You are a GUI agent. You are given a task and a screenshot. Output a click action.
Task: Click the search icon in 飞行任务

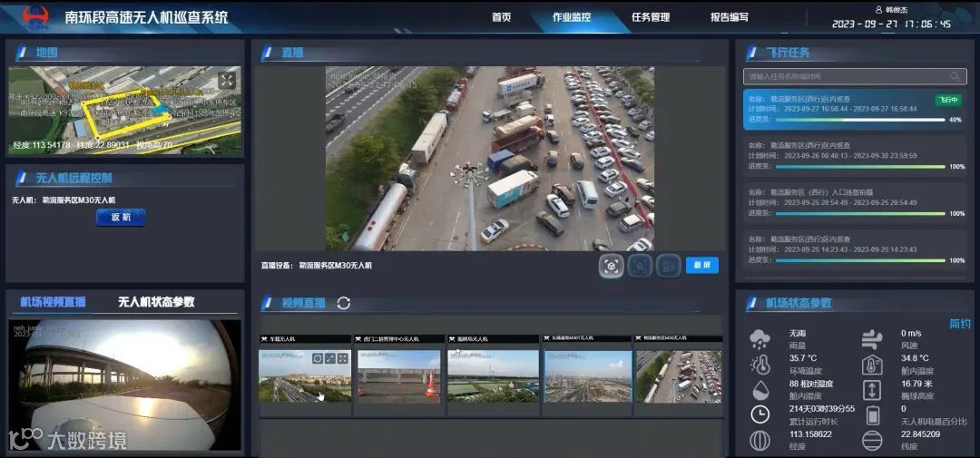click(x=955, y=76)
